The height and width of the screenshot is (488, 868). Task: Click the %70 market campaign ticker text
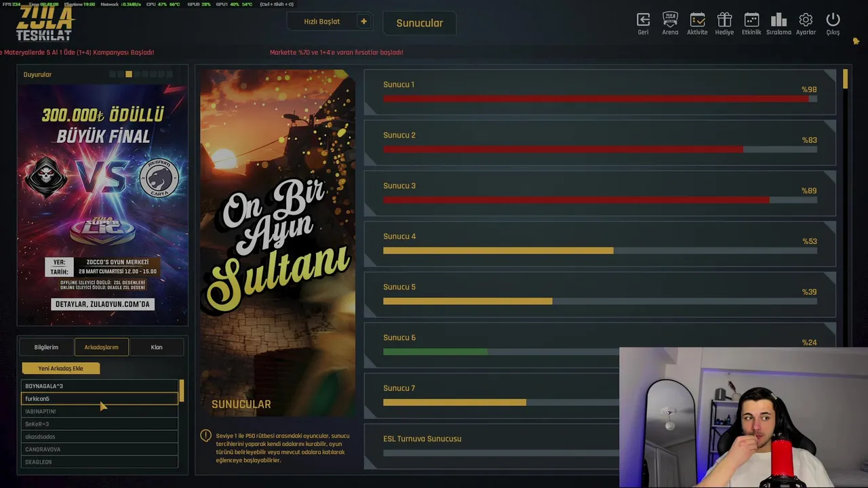(x=336, y=52)
